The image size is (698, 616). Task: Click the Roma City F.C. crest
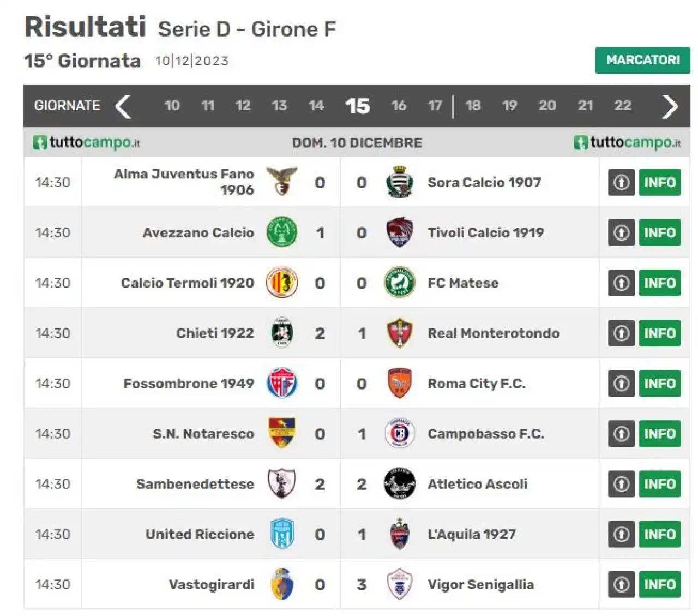click(x=399, y=383)
